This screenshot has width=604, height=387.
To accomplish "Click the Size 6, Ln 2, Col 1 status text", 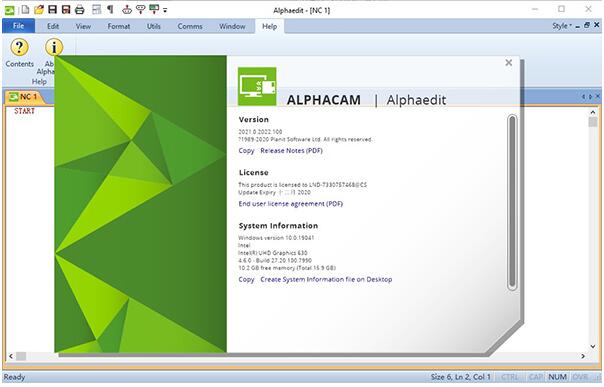I will (460, 377).
